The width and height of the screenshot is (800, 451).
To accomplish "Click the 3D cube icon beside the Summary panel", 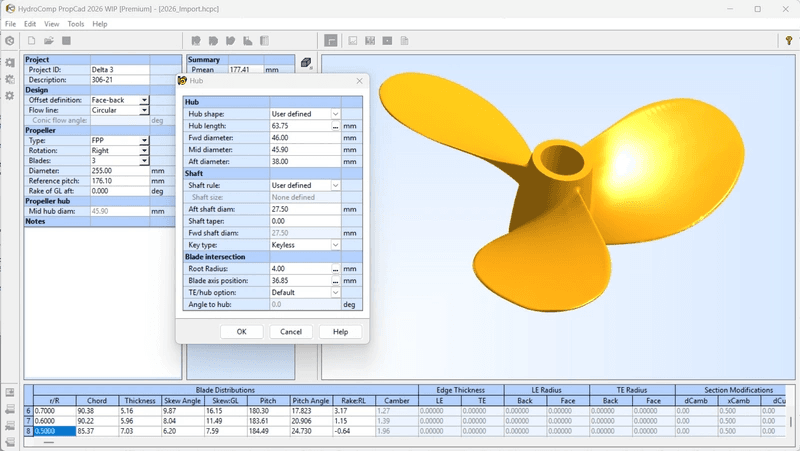I will [306, 63].
